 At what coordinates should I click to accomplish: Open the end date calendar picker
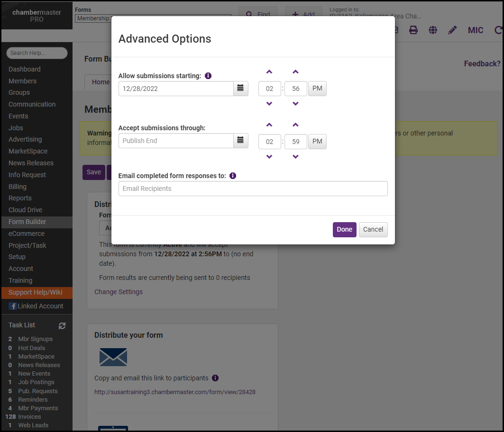click(x=240, y=141)
